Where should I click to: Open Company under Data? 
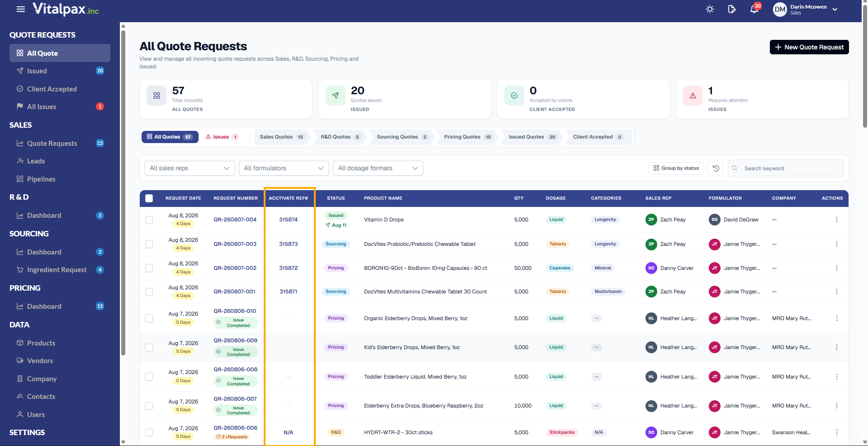[60, 379]
